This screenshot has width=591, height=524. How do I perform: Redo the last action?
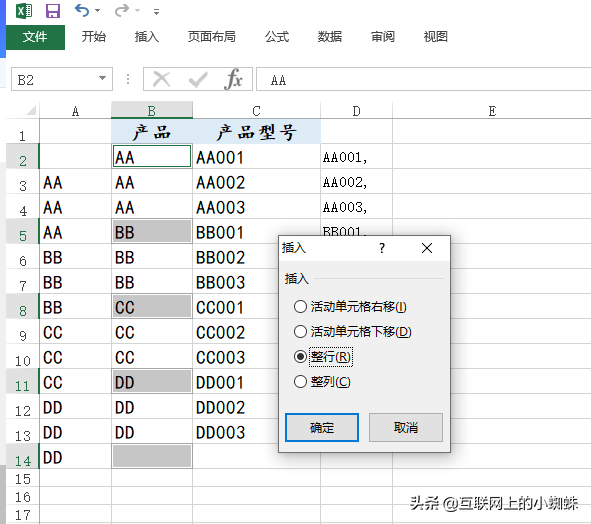pyautogui.click(x=122, y=11)
